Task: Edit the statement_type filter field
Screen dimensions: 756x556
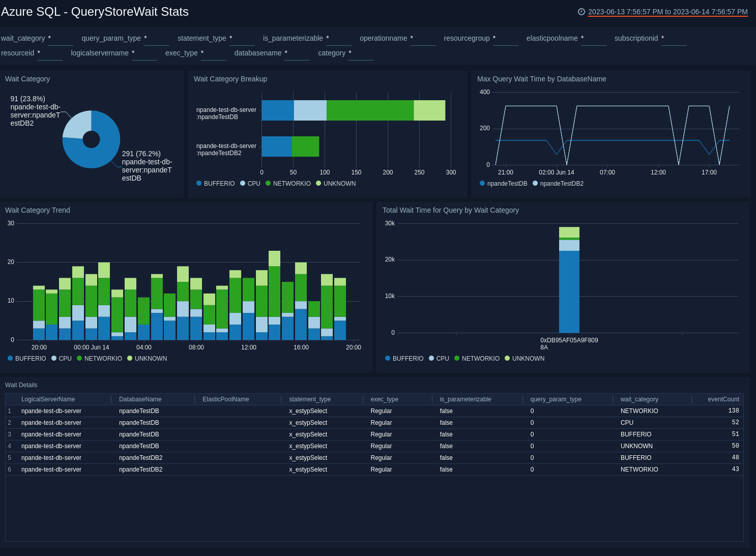Action: point(242,39)
